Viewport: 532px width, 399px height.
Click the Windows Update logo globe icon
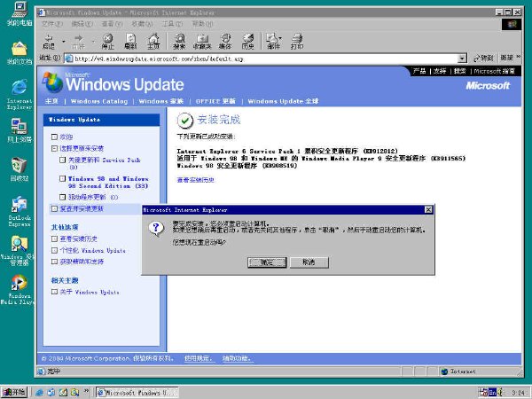(x=52, y=82)
